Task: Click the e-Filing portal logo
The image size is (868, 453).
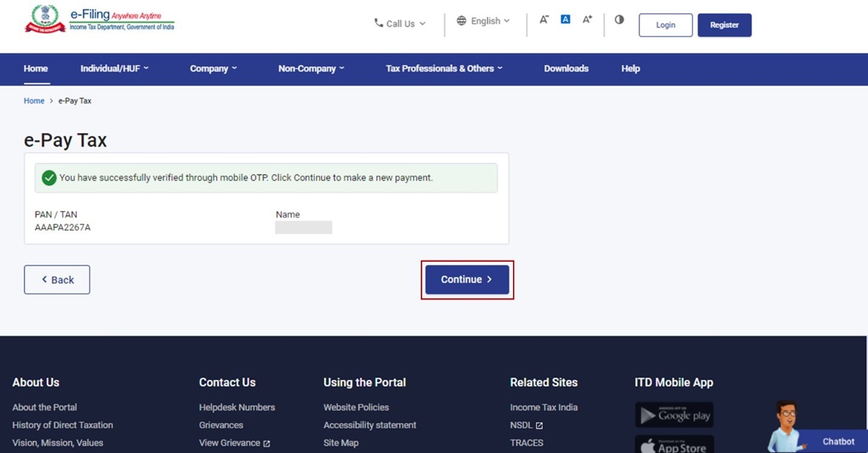Action: point(100,20)
